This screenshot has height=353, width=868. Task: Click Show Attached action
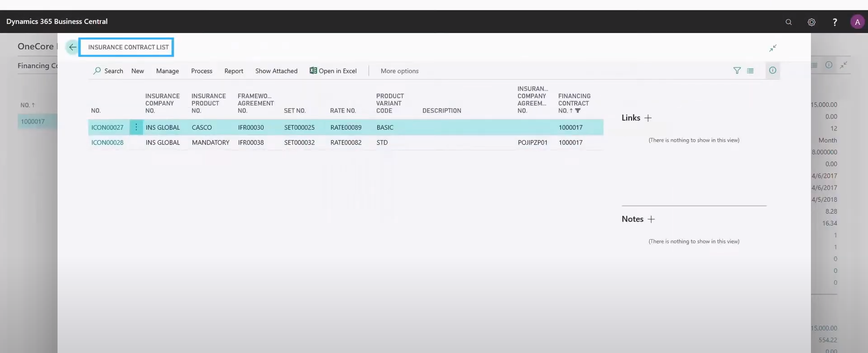(x=276, y=71)
